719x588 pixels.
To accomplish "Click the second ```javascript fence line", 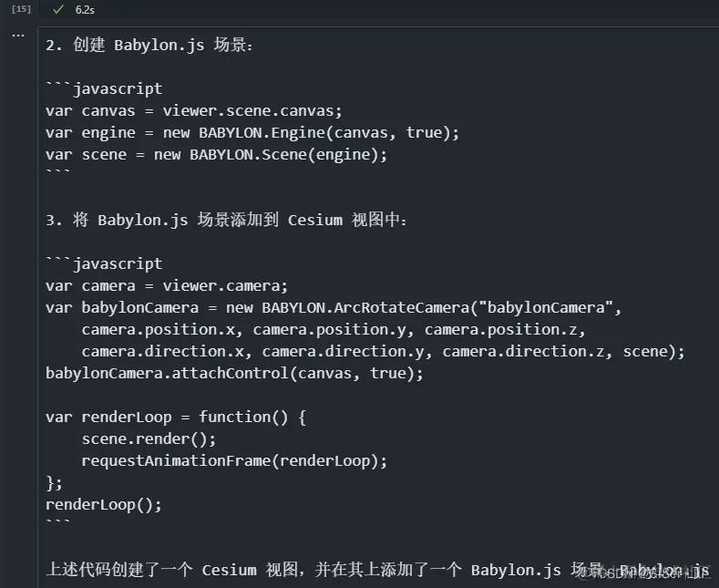I will point(104,263).
